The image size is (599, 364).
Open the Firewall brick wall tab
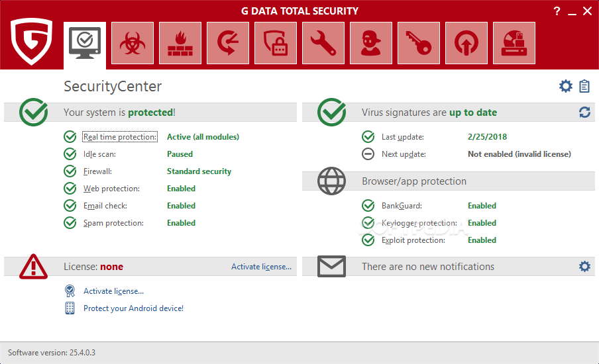pos(180,43)
